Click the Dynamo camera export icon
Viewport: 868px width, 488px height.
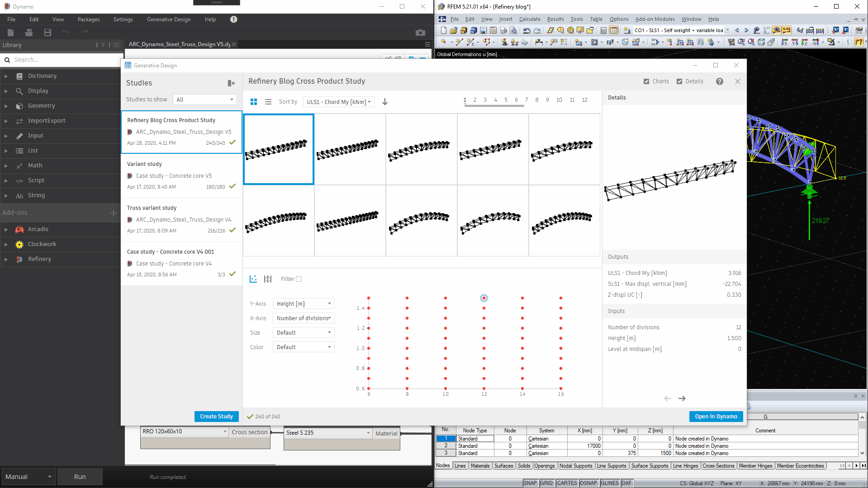(420, 33)
